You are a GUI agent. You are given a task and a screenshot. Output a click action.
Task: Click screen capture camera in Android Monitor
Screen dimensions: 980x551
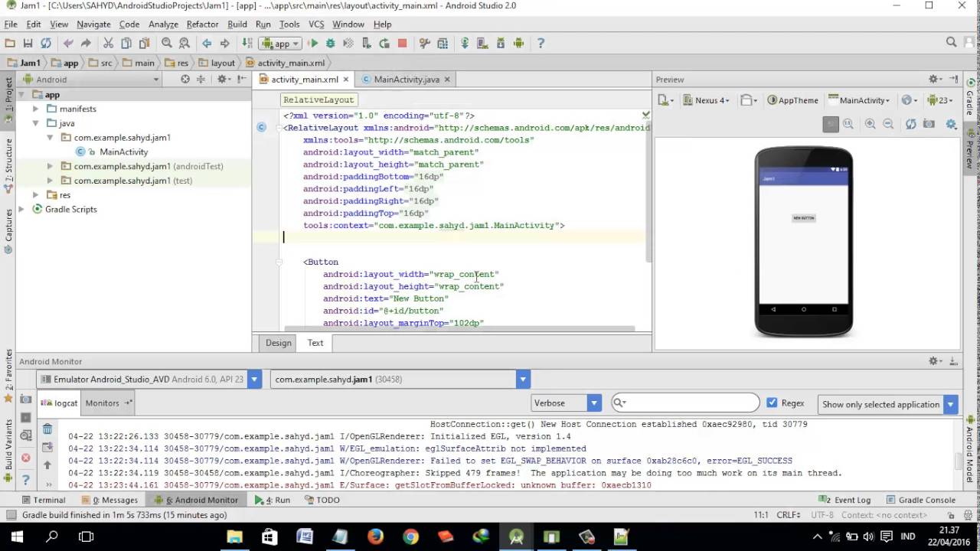[x=26, y=400]
